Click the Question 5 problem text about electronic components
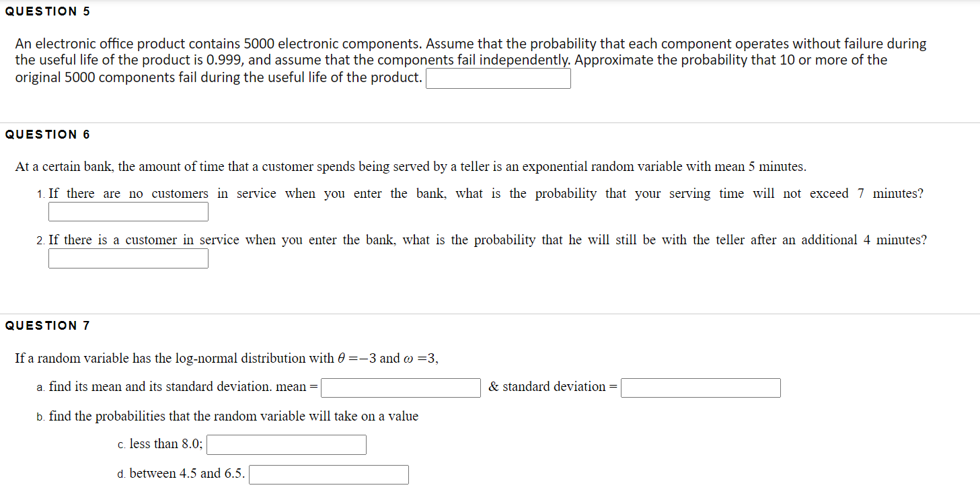 click(471, 59)
